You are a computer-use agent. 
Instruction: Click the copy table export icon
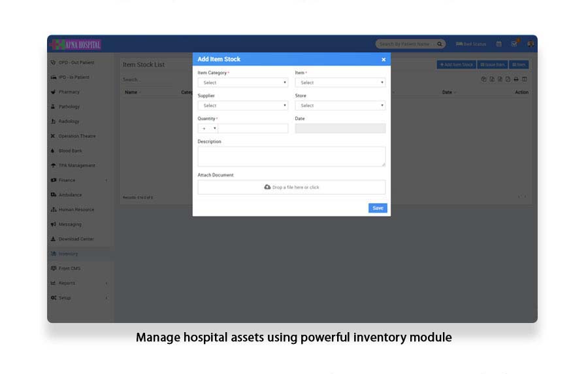coord(483,79)
